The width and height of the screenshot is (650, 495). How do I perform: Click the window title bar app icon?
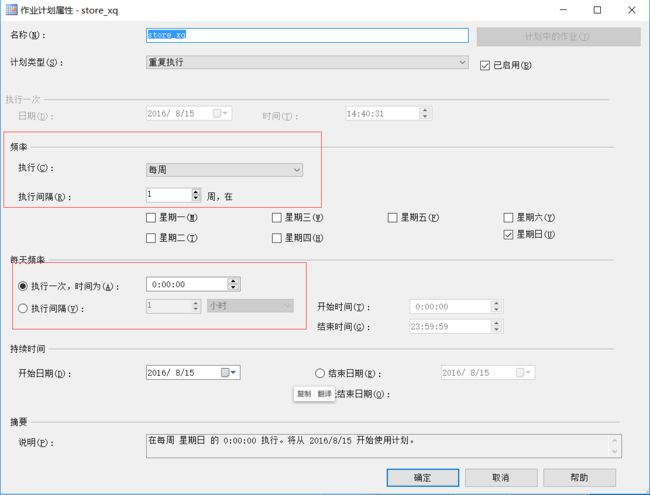click(x=11, y=10)
